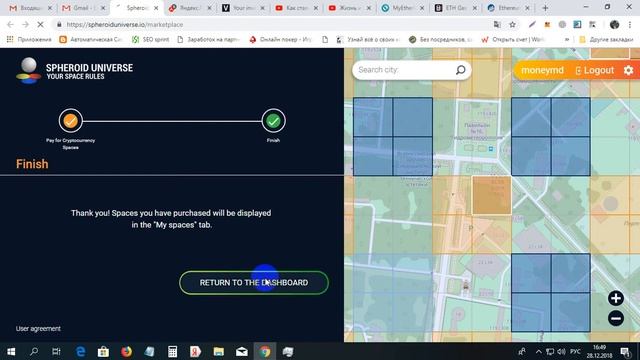This screenshot has height=360, width=640.
Task: Switch input language РУС in tray
Action: click(575, 351)
